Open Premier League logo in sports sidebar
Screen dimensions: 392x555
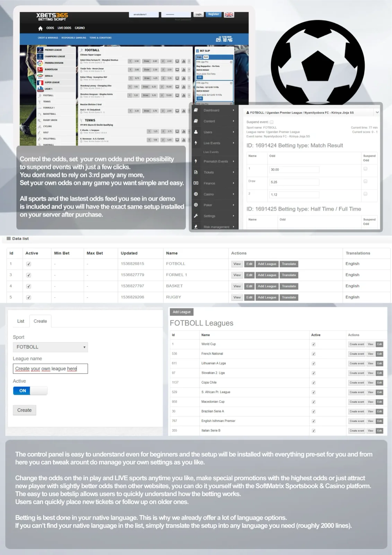click(40, 50)
